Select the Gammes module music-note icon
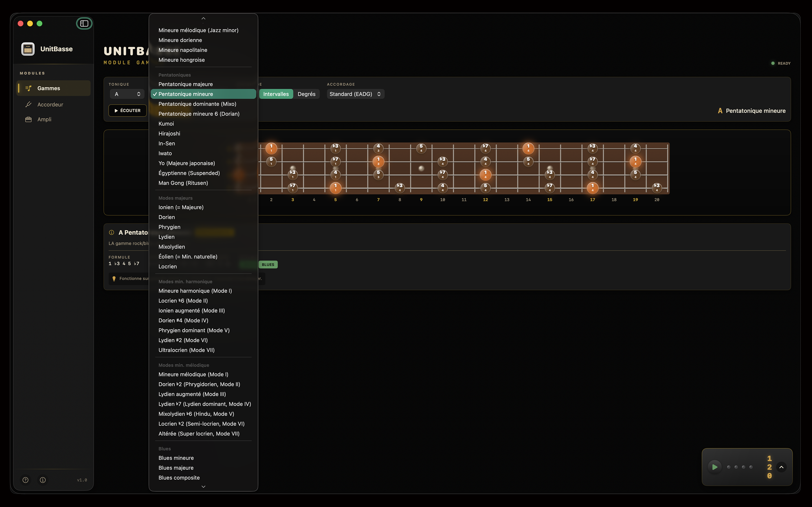The width and height of the screenshot is (812, 507). tap(28, 88)
